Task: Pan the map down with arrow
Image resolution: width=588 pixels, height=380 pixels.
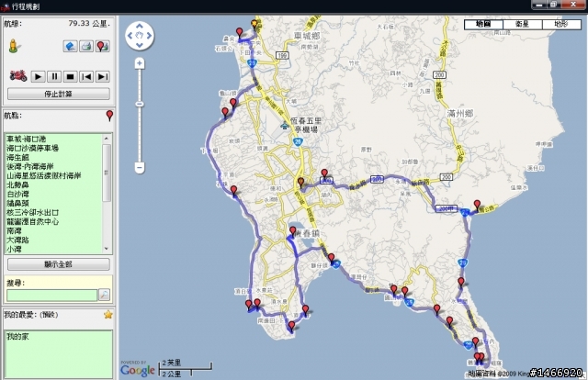Action: coord(140,45)
